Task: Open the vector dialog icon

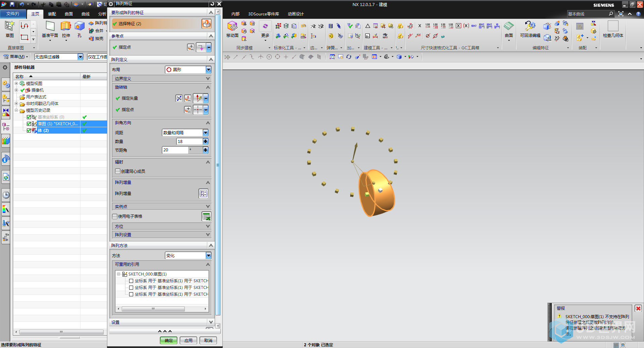Action: (x=188, y=98)
